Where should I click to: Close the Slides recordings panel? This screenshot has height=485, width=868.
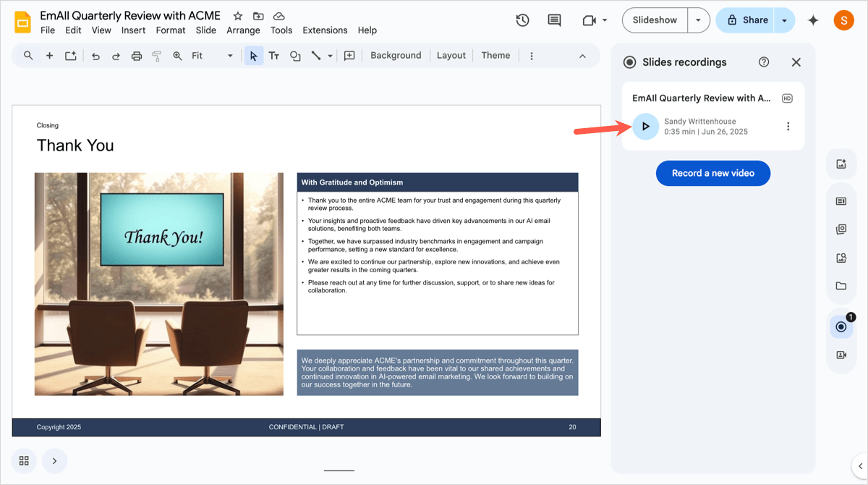click(x=796, y=62)
